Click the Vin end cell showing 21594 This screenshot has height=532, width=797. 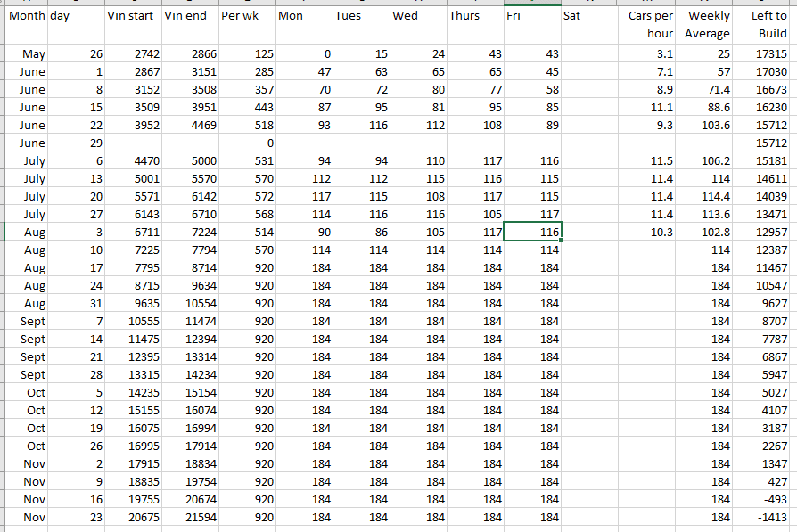pyautogui.click(x=189, y=517)
